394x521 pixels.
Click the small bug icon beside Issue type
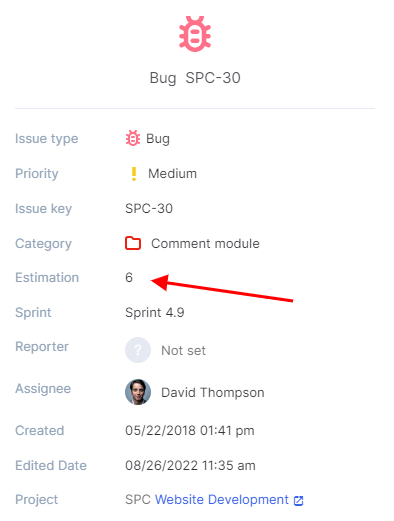click(133, 138)
